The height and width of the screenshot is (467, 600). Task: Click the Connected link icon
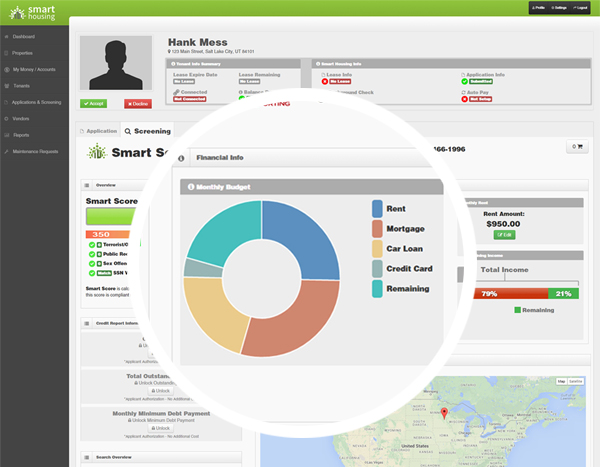pos(176,92)
